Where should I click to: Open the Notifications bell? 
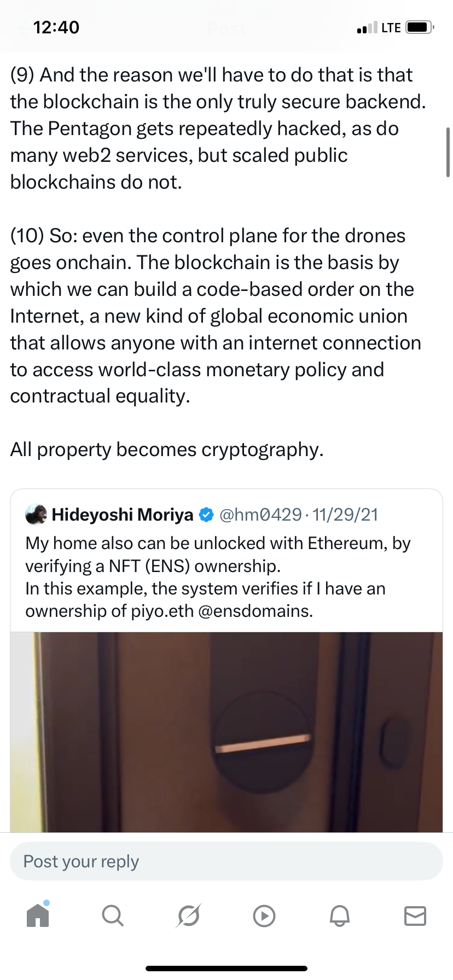339,915
